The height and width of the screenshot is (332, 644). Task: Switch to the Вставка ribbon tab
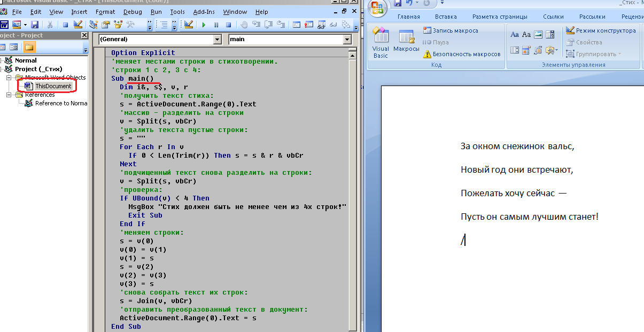[446, 17]
